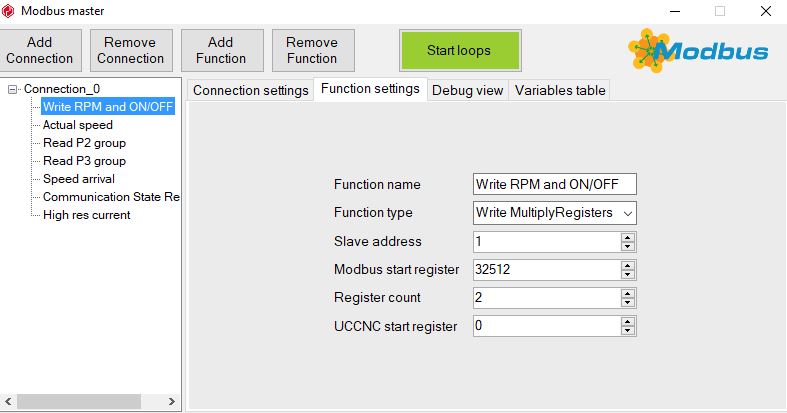This screenshot has height=413, width=787.
Task: Switch to the Connection settings tab
Action: point(250,90)
